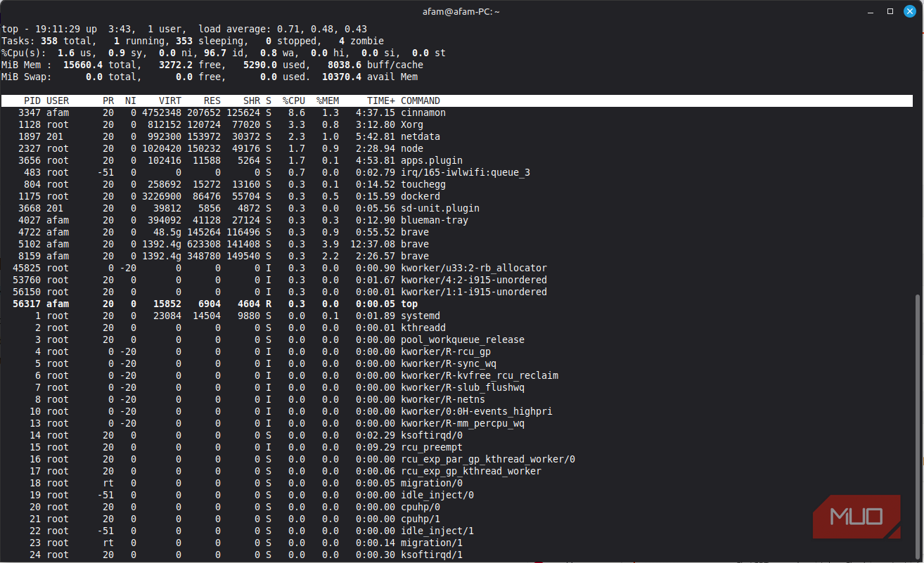Select the Xorg process name

tap(412, 124)
